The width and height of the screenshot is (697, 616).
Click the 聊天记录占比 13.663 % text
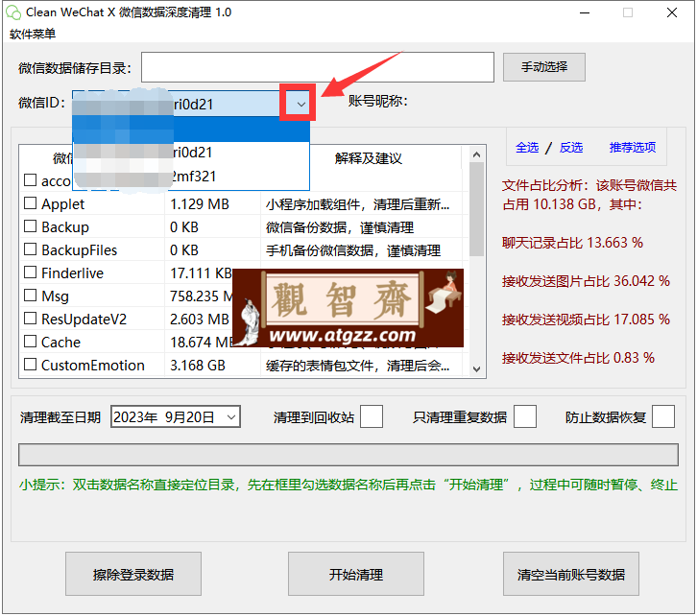tap(572, 243)
